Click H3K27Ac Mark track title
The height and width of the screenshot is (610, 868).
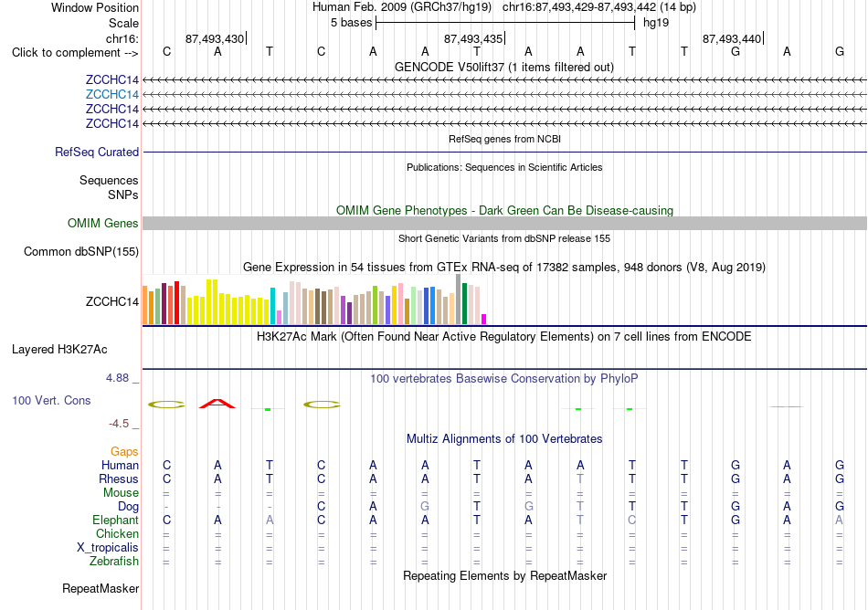(x=504, y=337)
